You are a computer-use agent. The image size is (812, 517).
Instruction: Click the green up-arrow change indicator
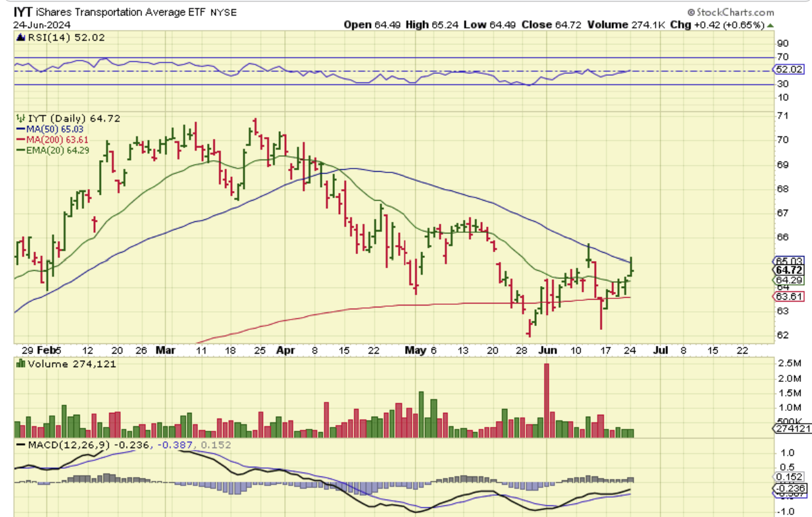pos(770,25)
